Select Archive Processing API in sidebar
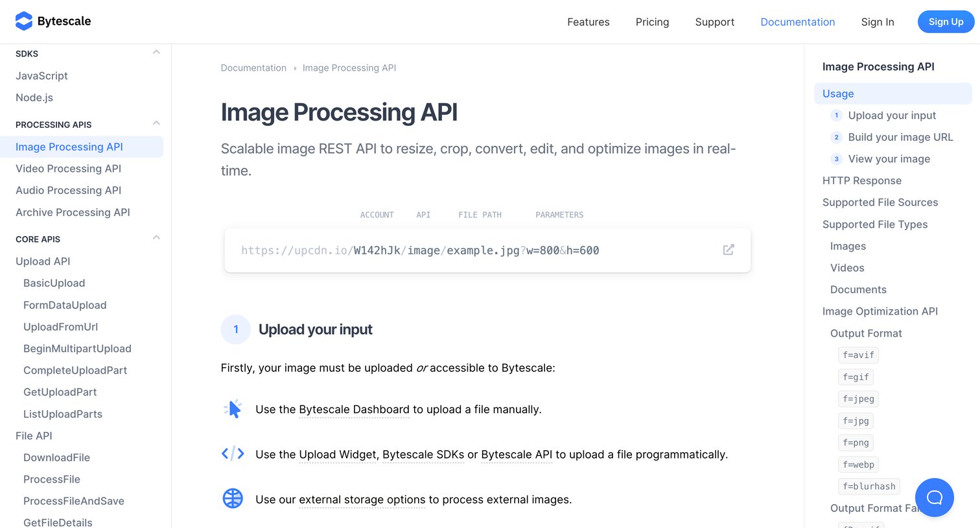Viewport: 980px width, 528px height. point(73,212)
